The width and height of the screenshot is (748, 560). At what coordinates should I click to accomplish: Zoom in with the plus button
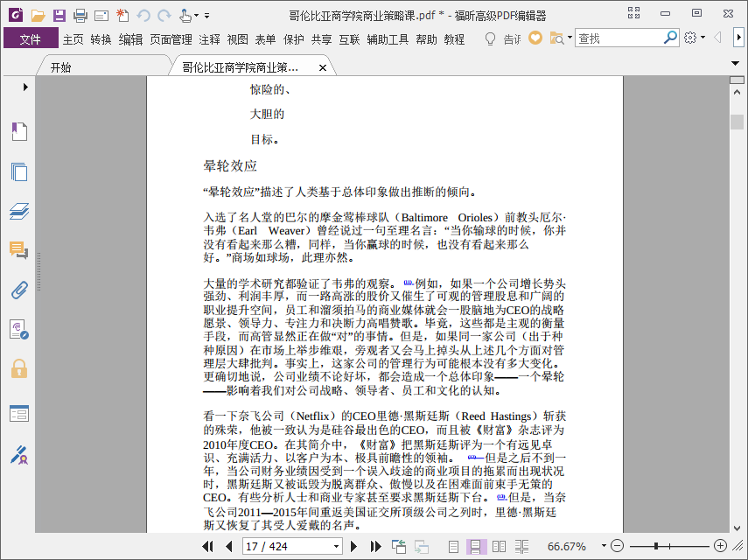(720, 546)
